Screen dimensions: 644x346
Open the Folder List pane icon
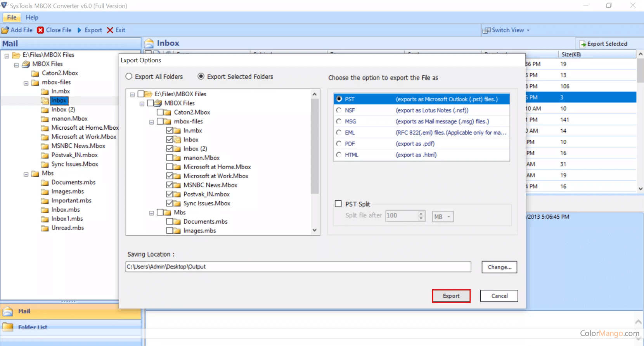tap(8, 327)
